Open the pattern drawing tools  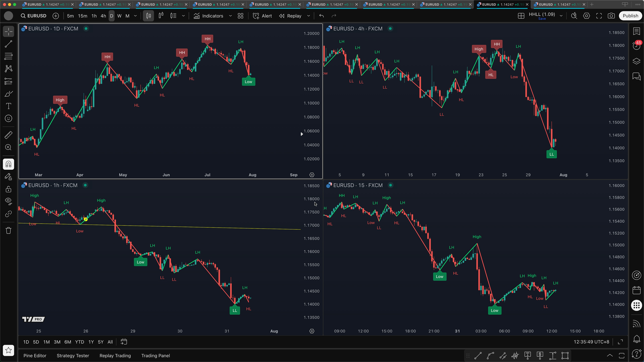pyautogui.click(x=9, y=69)
